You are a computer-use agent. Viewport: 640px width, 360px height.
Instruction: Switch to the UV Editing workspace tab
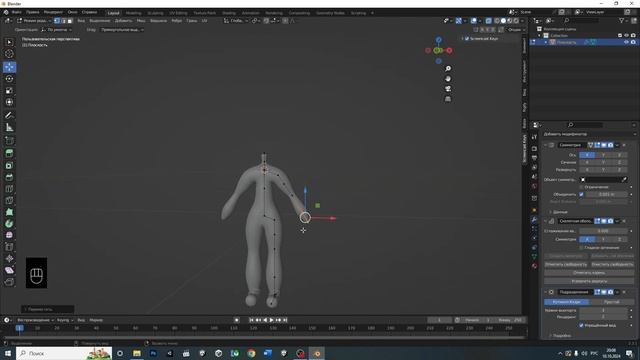point(178,13)
